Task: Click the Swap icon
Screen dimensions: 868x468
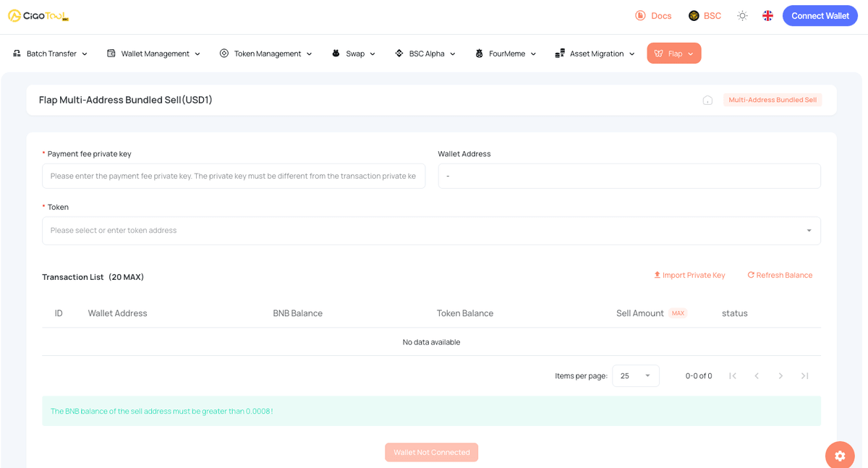Action: 336,54
